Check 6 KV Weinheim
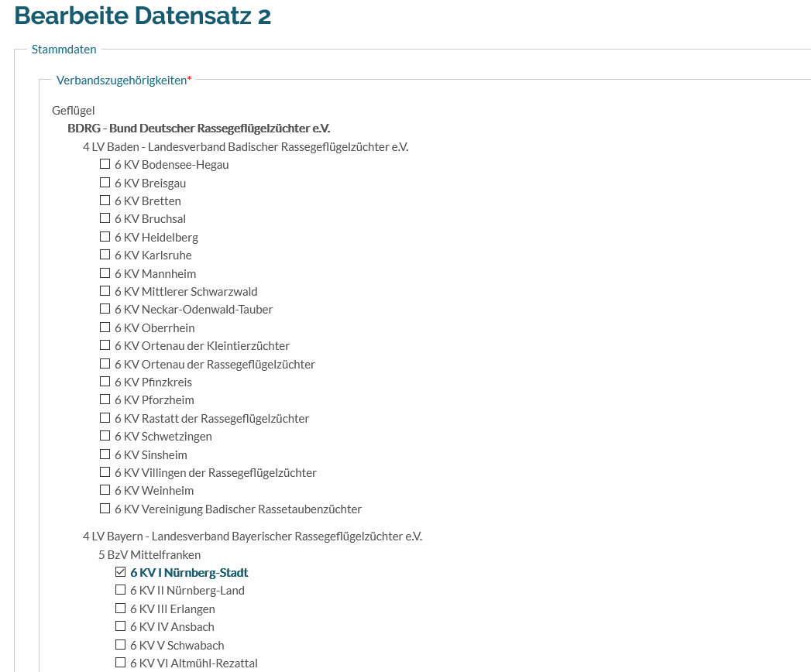The height and width of the screenshot is (672, 811). (105, 490)
